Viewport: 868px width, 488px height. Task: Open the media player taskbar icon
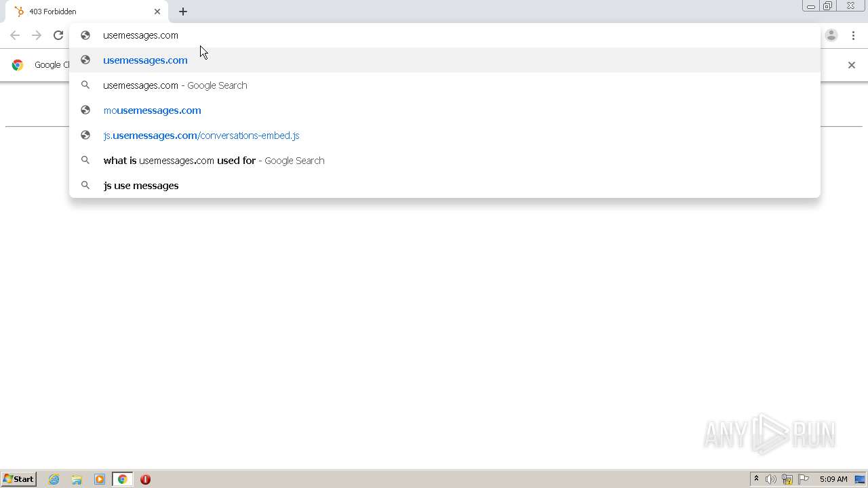point(100,479)
